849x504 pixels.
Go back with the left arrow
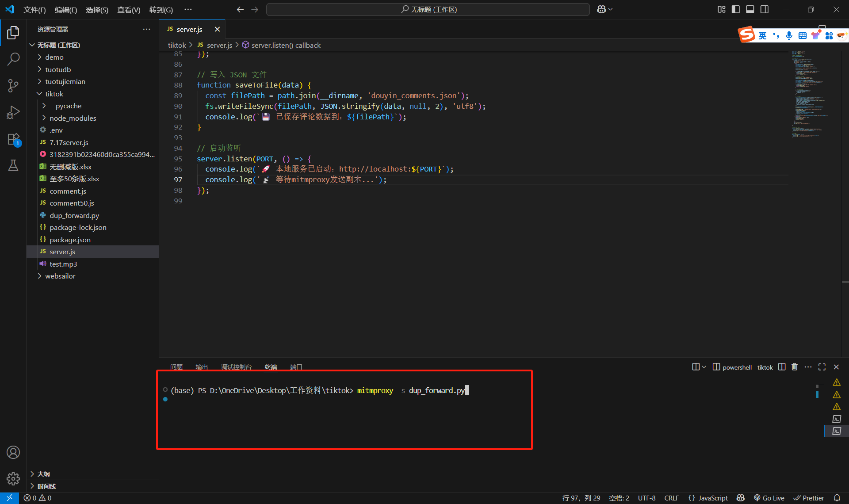tap(240, 9)
